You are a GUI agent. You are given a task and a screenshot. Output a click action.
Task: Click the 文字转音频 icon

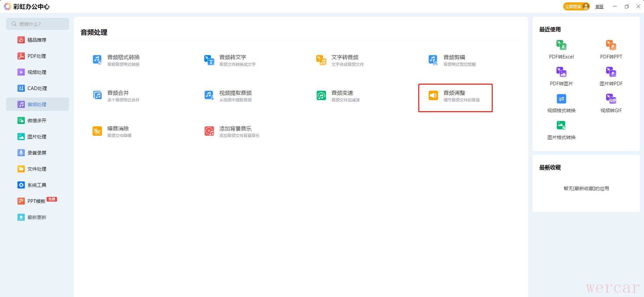(x=321, y=60)
